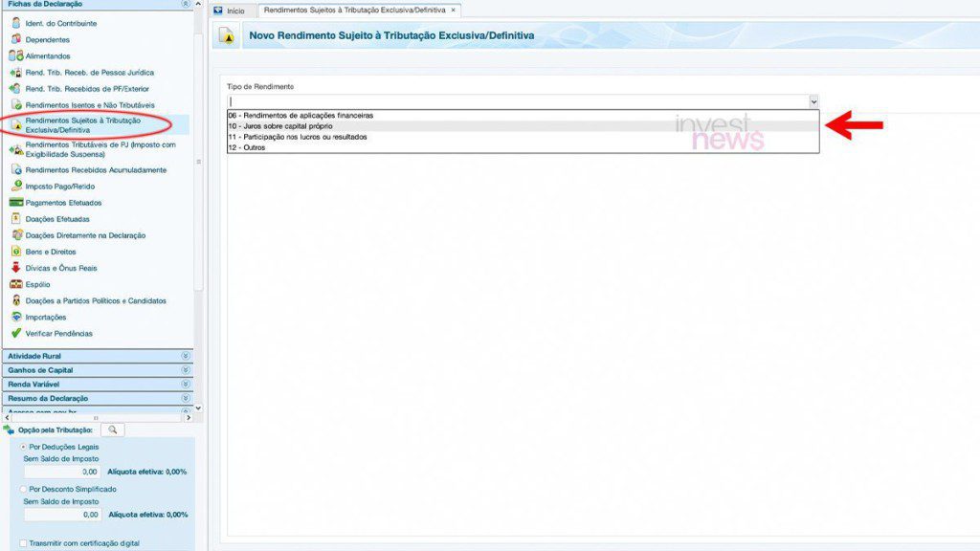Click the Tipo de Rendimento text field
This screenshot has width=980, height=551.
pos(517,101)
